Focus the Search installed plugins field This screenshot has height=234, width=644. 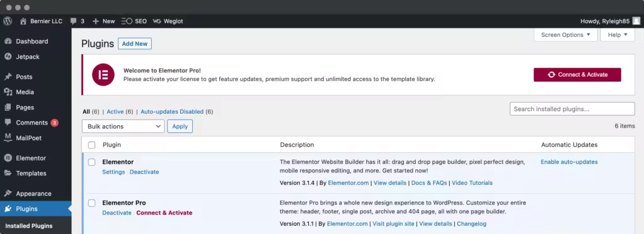(572, 109)
